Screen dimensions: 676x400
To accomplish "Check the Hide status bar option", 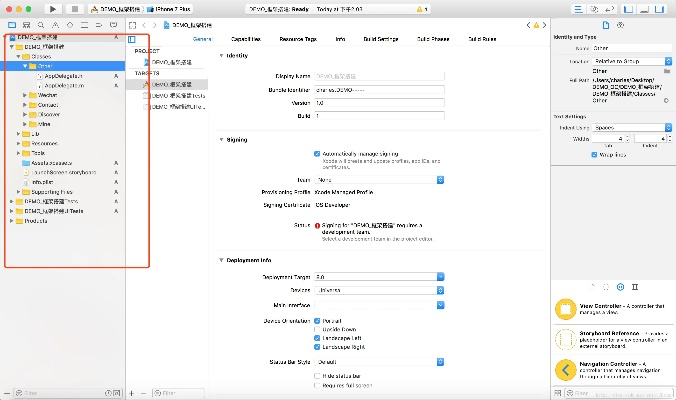I will coord(317,374).
